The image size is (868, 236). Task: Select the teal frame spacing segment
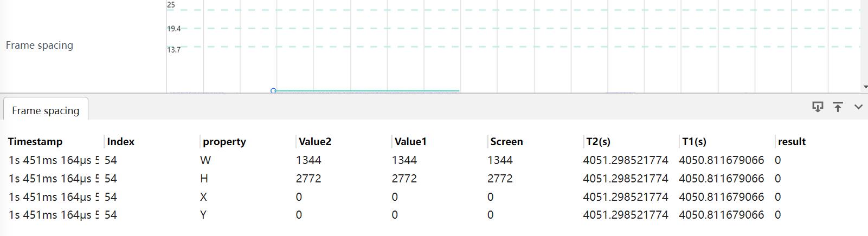(x=368, y=90)
